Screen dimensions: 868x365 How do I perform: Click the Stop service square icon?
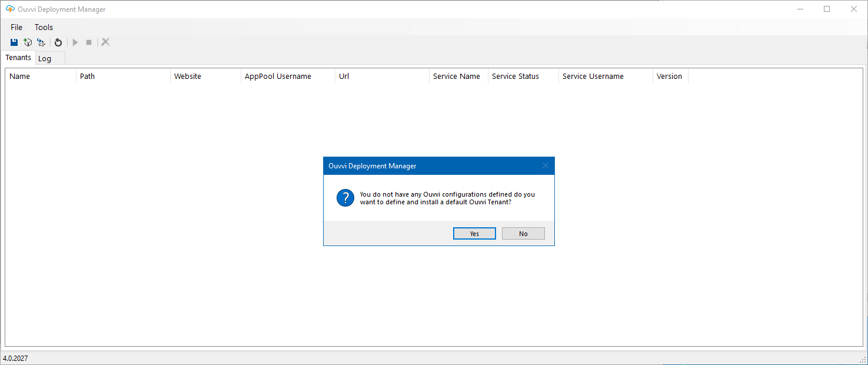click(x=89, y=42)
